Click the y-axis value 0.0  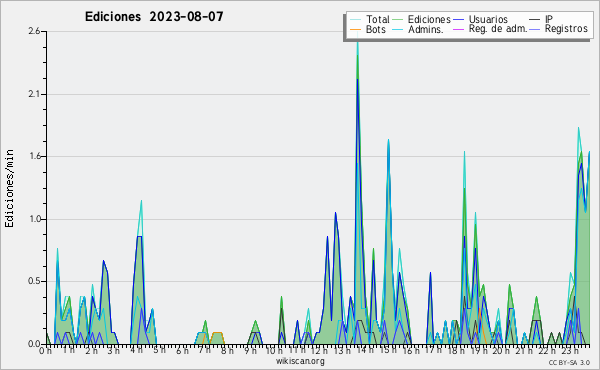click(x=34, y=344)
